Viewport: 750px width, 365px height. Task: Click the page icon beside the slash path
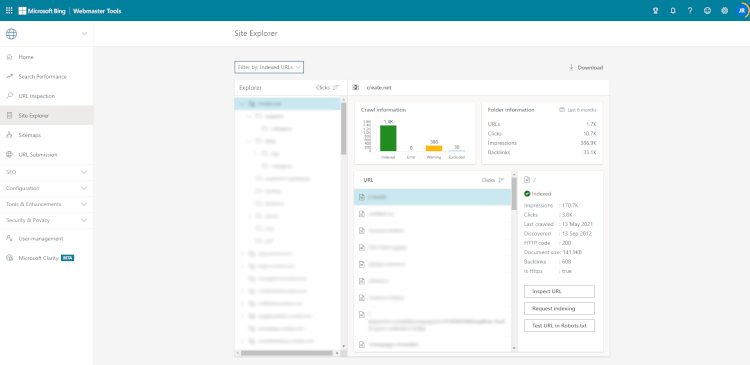click(x=527, y=180)
